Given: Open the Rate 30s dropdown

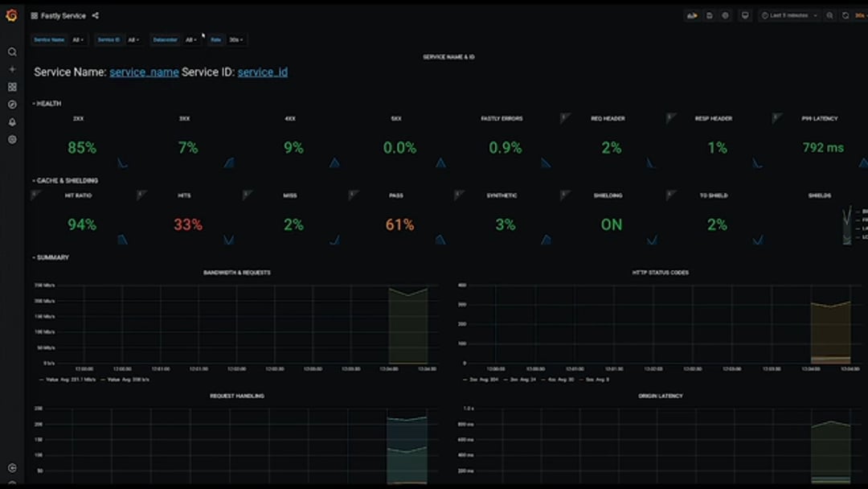Looking at the screenshot, I should (x=236, y=40).
